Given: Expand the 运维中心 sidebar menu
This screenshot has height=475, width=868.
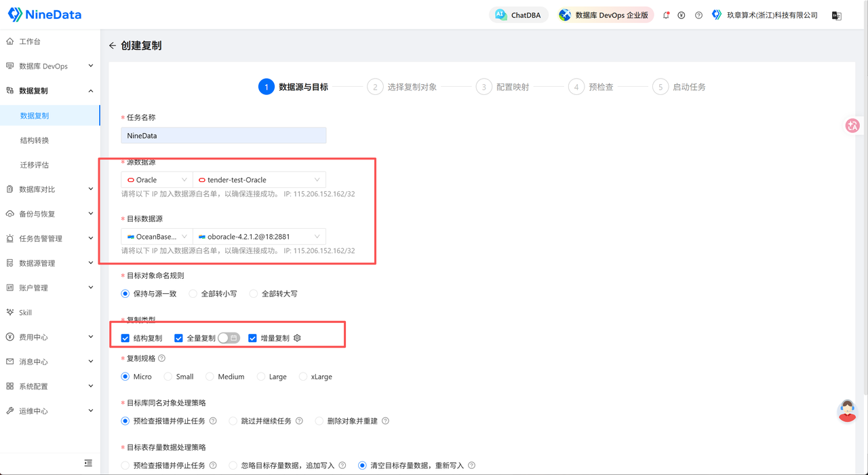Looking at the screenshot, I should pyautogui.click(x=50, y=411).
